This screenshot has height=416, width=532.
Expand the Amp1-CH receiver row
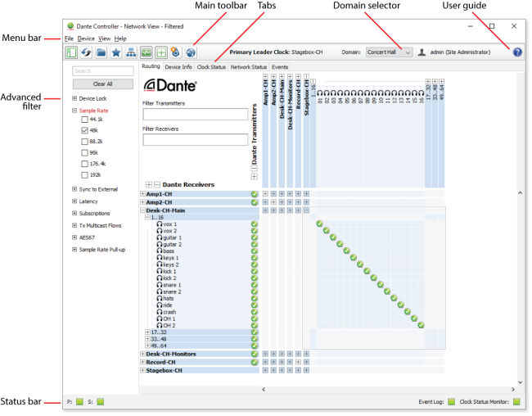(x=142, y=194)
